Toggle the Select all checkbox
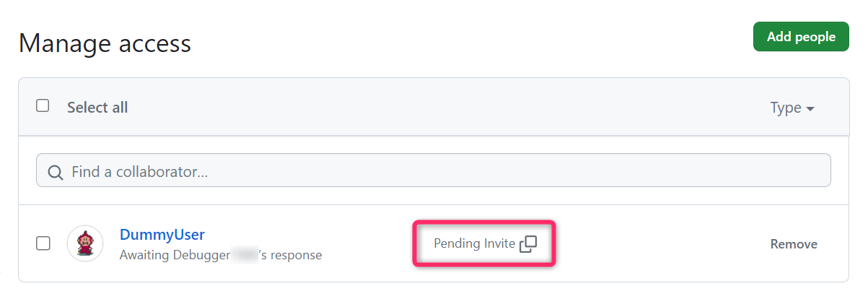Image resolution: width=868 pixels, height=299 pixels. point(43,106)
